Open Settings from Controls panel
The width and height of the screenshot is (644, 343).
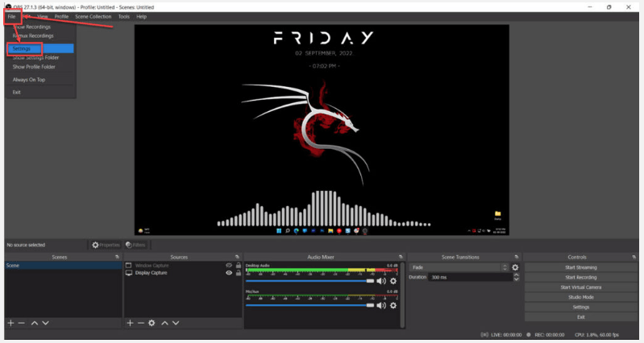[581, 307]
